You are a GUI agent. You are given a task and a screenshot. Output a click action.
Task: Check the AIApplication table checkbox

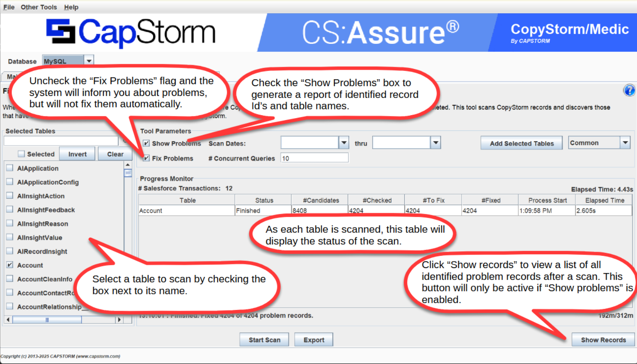[10, 168]
